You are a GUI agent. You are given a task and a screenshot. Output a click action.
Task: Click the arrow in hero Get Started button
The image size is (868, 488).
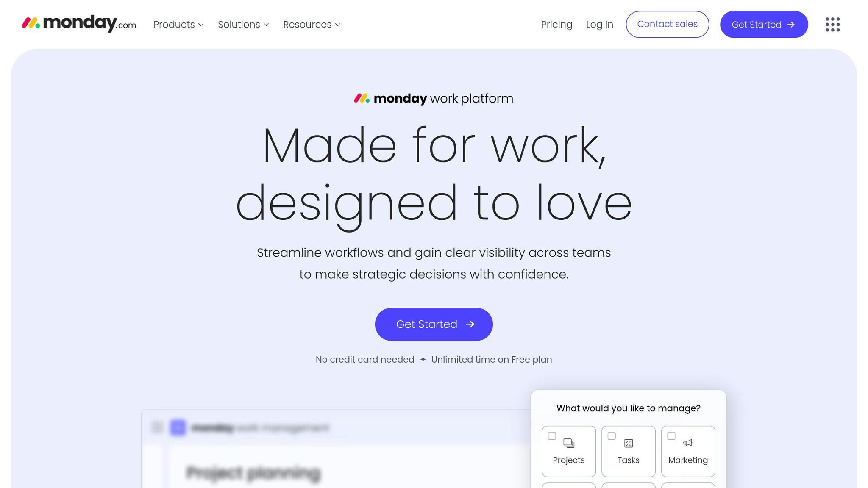(x=470, y=324)
